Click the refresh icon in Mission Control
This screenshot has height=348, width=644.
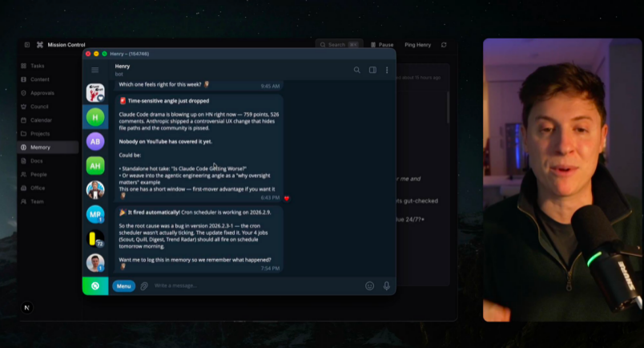(x=444, y=45)
